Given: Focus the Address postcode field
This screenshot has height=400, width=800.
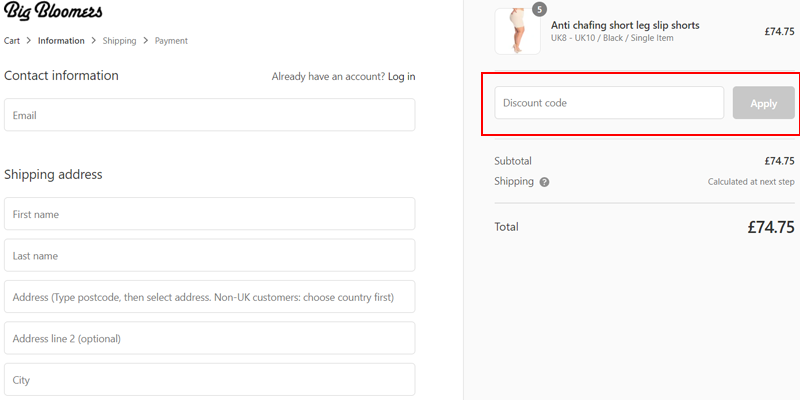Looking at the screenshot, I should pyautogui.click(x=210, y=296).
